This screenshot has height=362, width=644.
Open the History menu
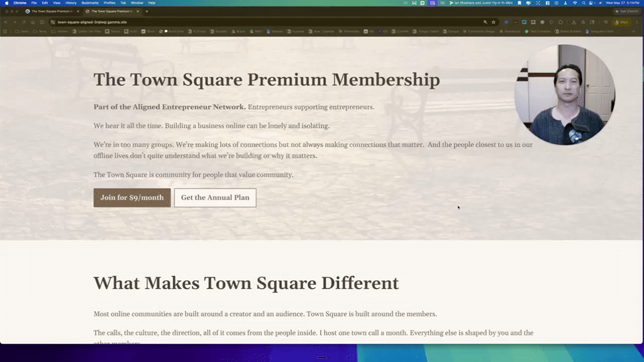pos(71,3)
